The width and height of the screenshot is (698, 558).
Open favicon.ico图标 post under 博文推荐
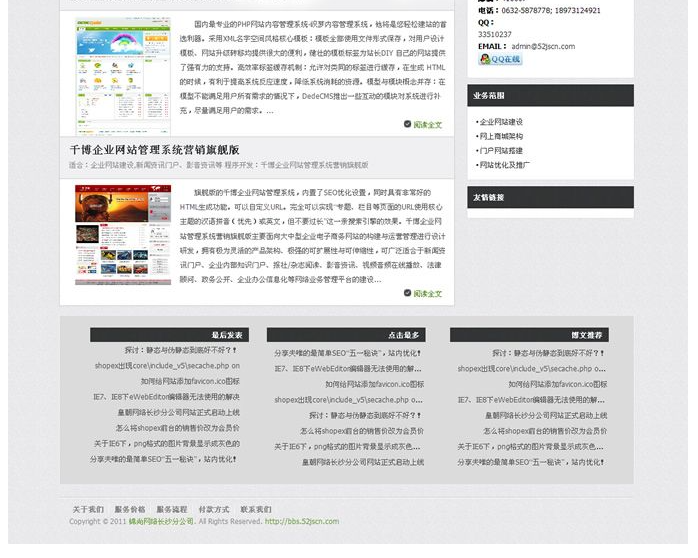[x=558, y=384]
